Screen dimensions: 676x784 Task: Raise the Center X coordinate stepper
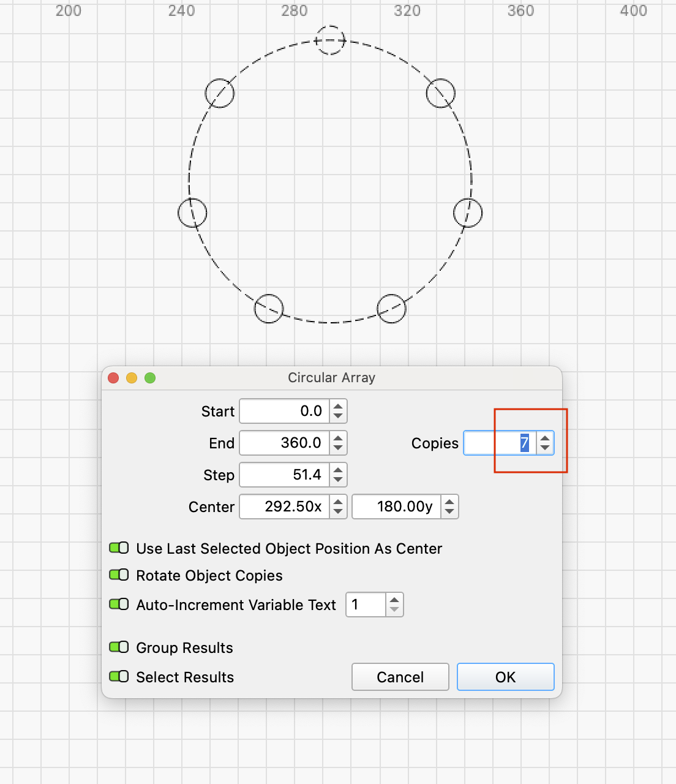(x=338, y=502)
